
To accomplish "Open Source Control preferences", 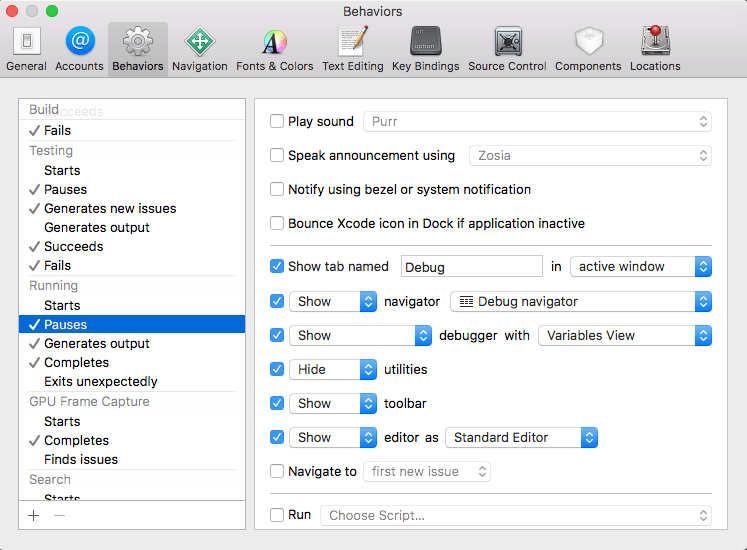I will (508, 49).
